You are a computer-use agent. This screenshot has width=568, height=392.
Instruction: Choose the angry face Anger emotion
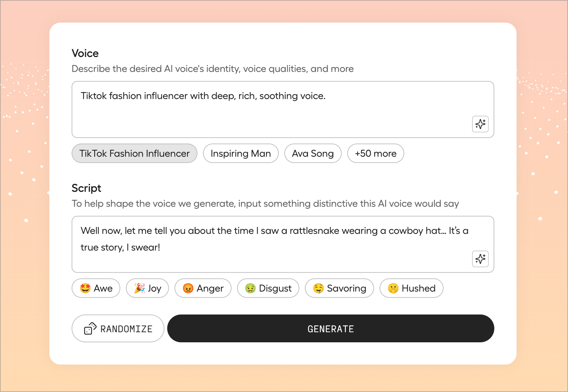[203, 288]
